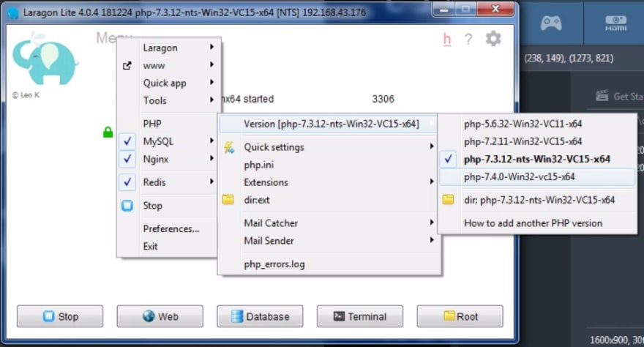The height and width of the screenshot is (347, 644).
Task: Open the PHP menu entry
Action: [x=168, y=124]
